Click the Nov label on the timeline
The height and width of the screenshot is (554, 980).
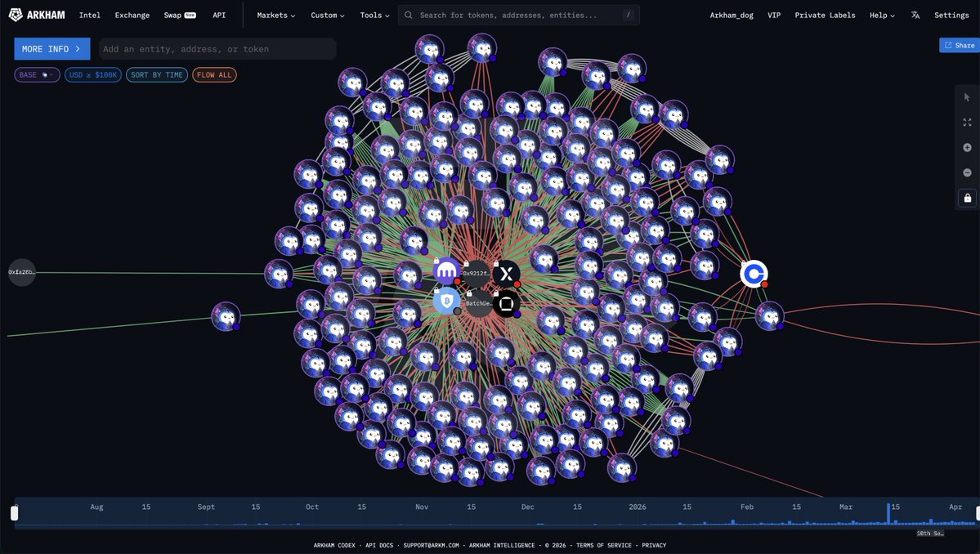(422, 507)
